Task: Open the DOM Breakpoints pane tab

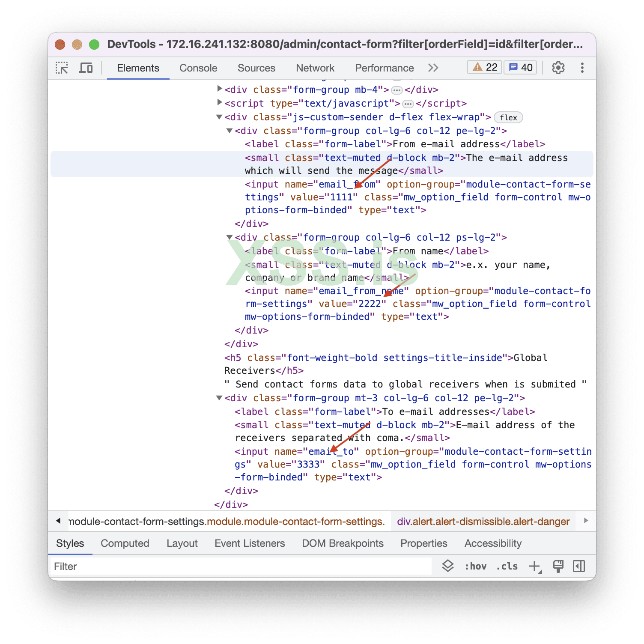Action: pos(343,543)
